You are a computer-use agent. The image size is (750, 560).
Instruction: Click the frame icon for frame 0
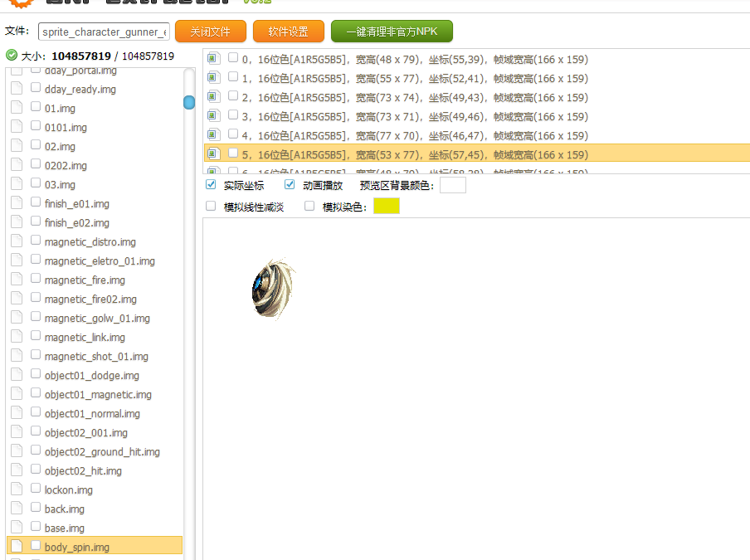click(x=213, y=59)
